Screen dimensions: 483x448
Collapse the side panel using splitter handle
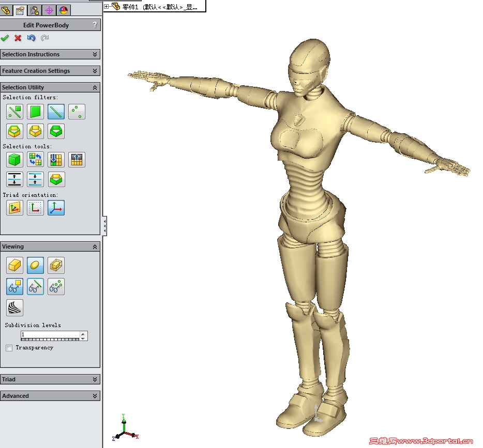105,226
